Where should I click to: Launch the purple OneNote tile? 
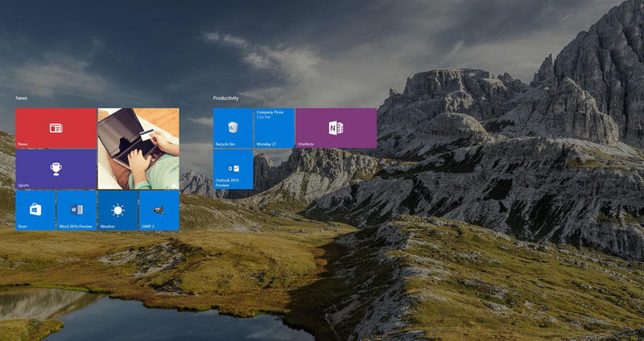(336, 128)
